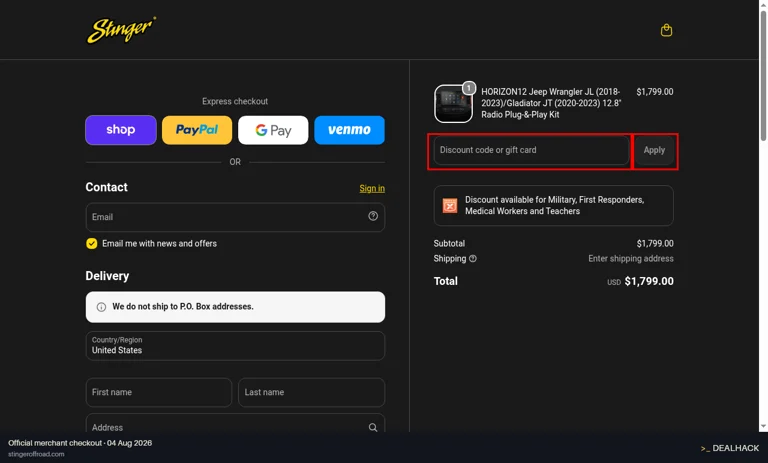Focus the Discount code or gift card field
768x463 pixels.
[531, 150]
